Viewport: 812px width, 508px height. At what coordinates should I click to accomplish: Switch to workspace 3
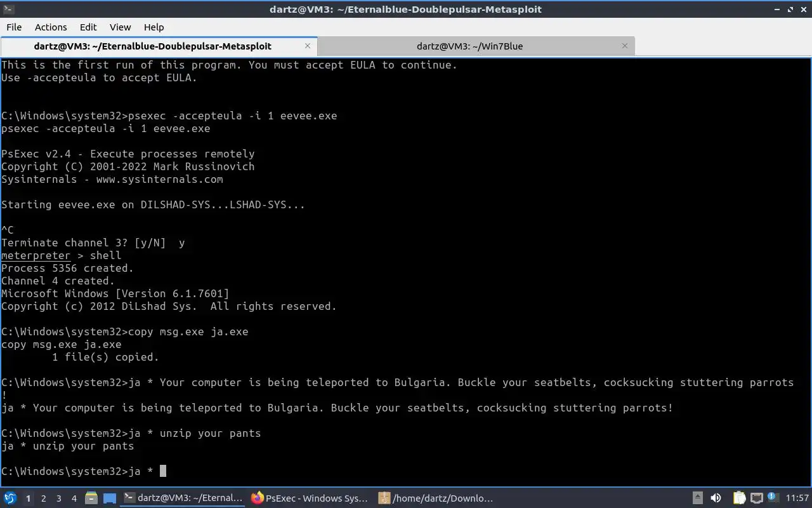coord(58,498)
